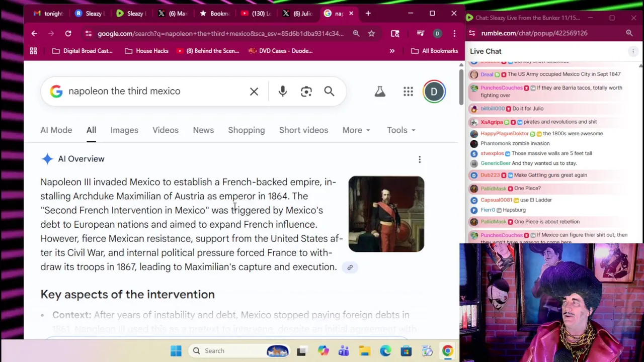Open the DVD Cases bookmark

[x=280, y=51]
